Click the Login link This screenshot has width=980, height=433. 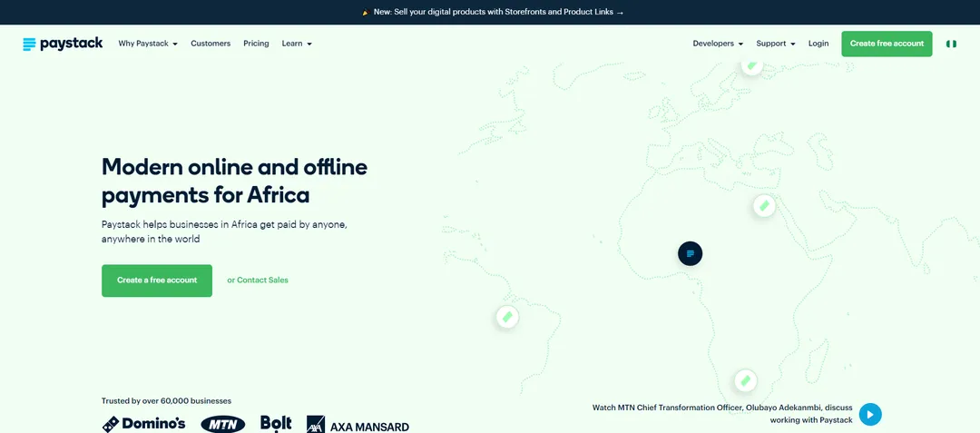tap(818, 44)
